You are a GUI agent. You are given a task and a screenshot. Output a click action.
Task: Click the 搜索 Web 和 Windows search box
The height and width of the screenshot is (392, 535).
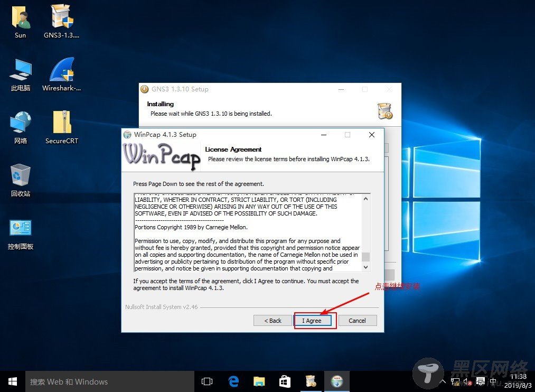110,382
